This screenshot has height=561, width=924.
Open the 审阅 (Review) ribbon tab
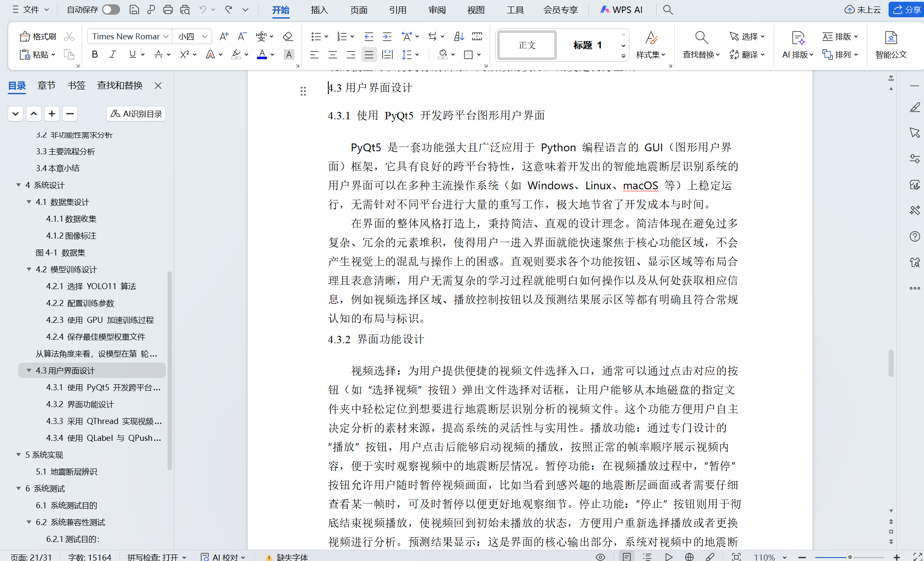pos(437,10)
